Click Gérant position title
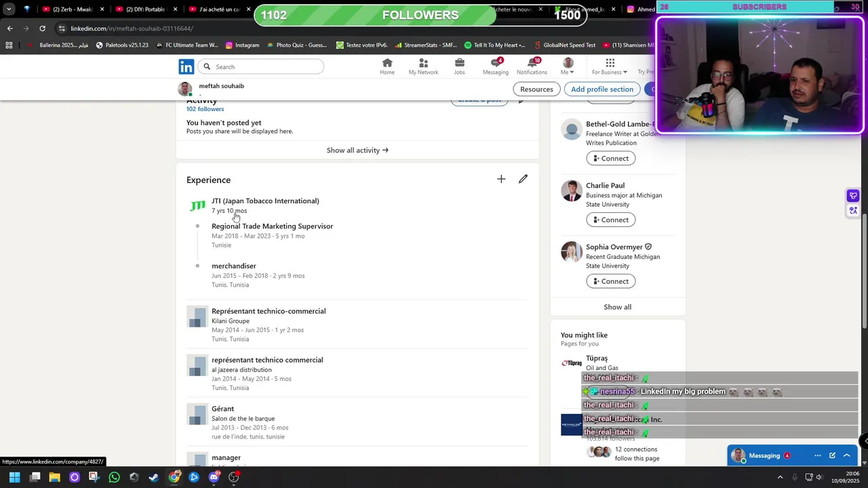 pos(222,409)
